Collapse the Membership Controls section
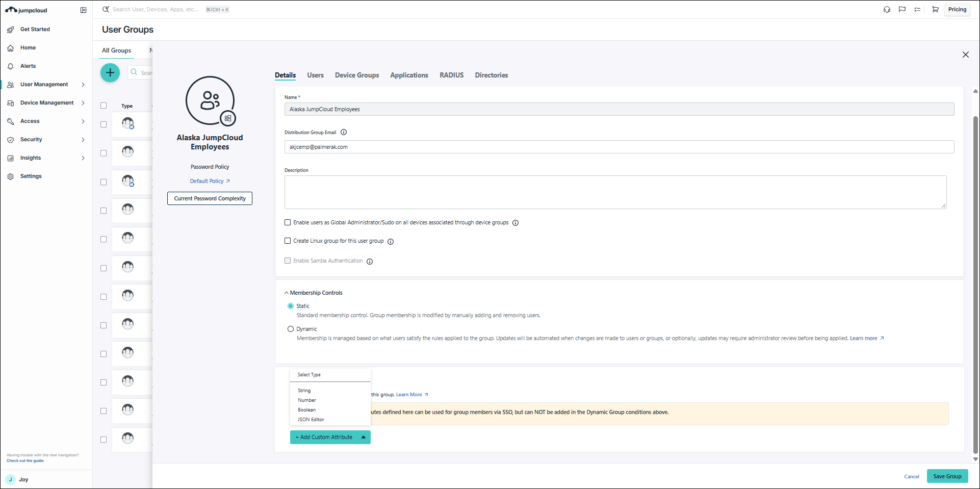This screenshot has height=489, width=980. (x=287, y=293)
